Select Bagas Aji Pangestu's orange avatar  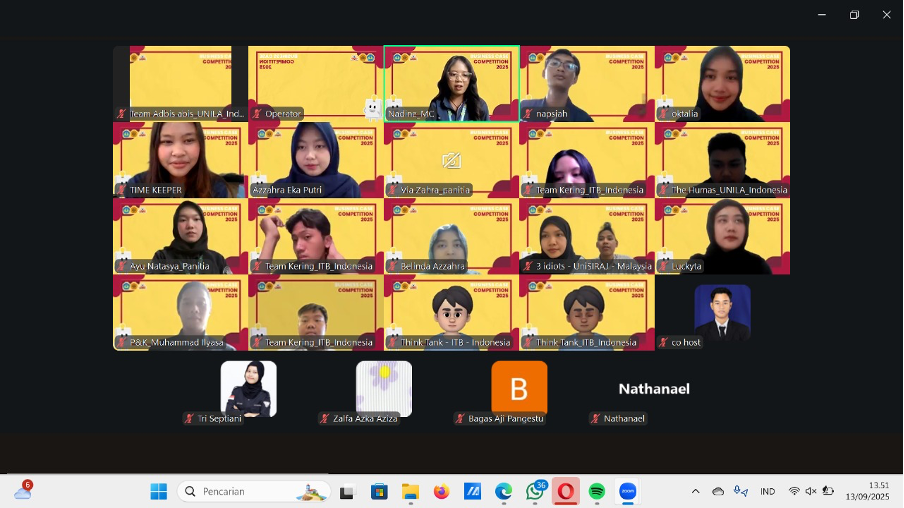(519, 388)
